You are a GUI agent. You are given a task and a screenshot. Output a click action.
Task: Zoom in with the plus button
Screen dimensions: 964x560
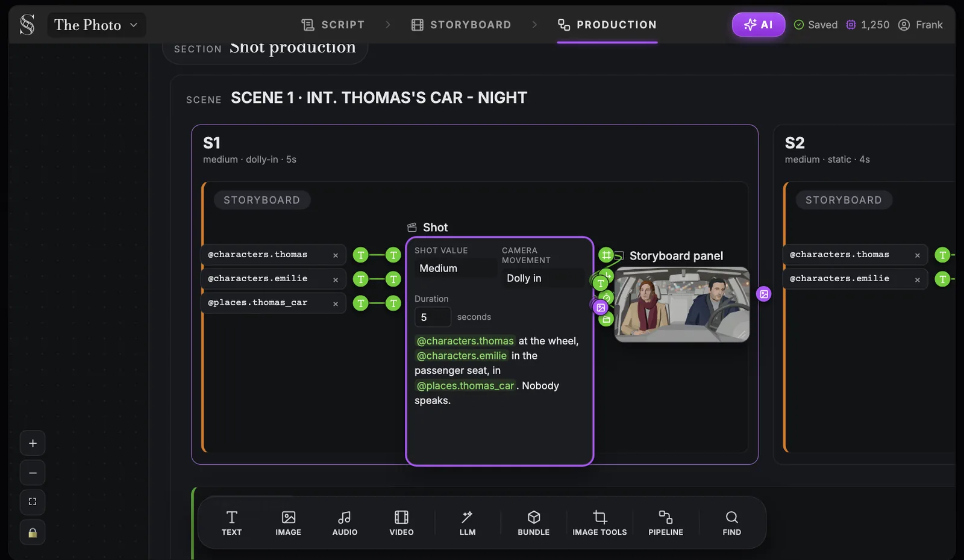pyautogui.click(x=33, y=443)
